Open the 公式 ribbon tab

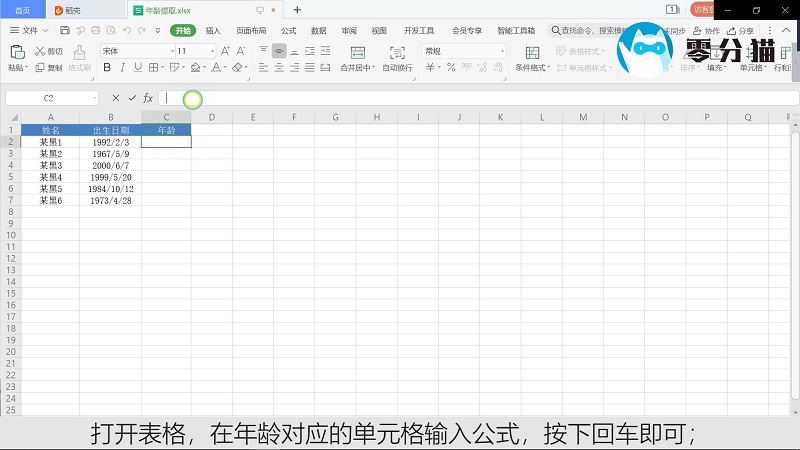[x=289, y=31]
